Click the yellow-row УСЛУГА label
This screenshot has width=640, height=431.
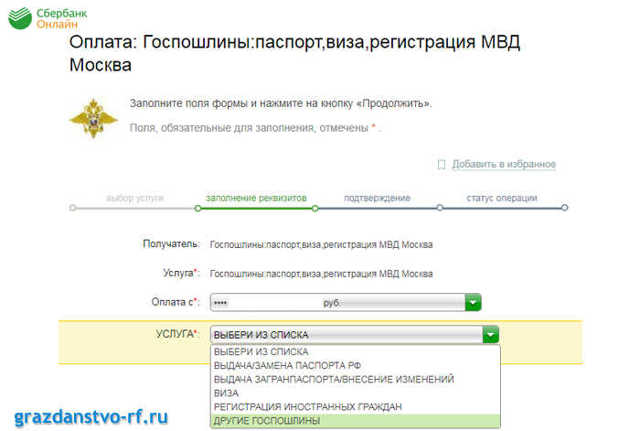(x=178, y=334)
